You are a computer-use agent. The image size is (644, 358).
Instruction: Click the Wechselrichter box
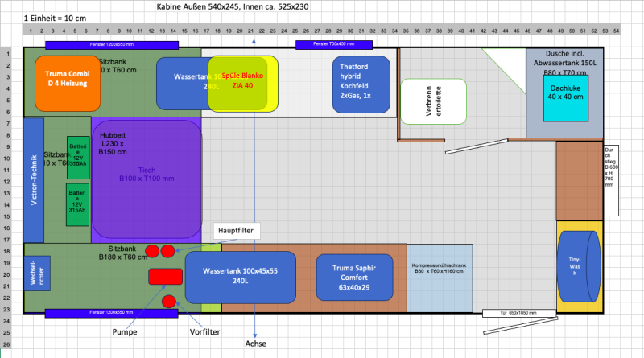[37, 274]
